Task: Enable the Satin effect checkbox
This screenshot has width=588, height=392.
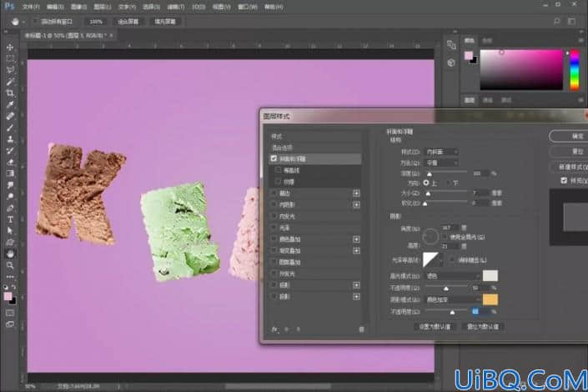Action: tap(274, 228)
